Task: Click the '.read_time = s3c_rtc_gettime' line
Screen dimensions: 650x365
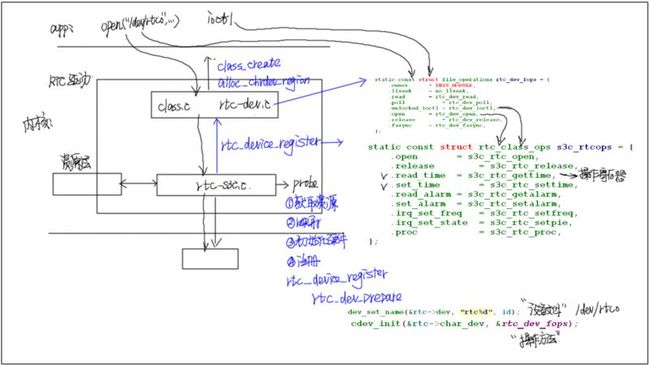Action: point(474,175)
